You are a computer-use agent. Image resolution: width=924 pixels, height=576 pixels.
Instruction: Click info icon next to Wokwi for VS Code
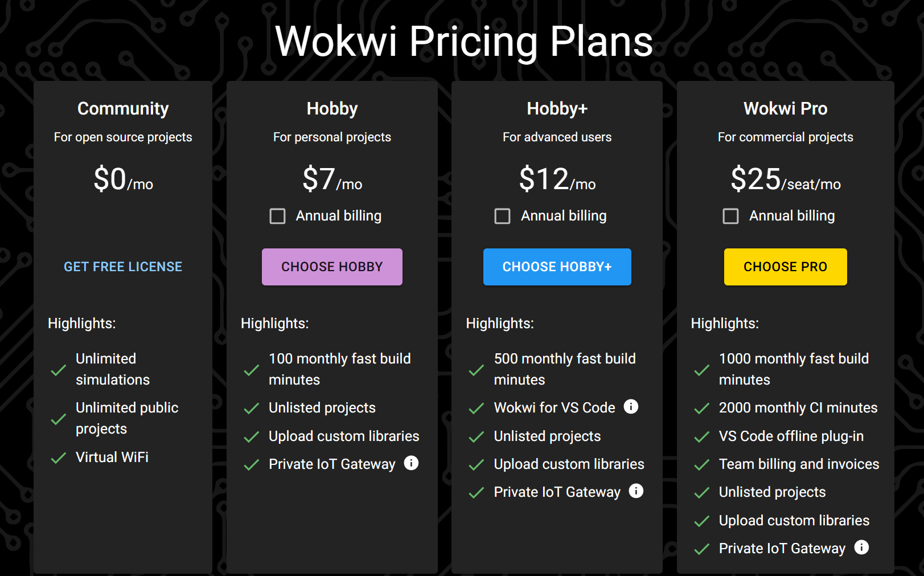pos(631,407)
